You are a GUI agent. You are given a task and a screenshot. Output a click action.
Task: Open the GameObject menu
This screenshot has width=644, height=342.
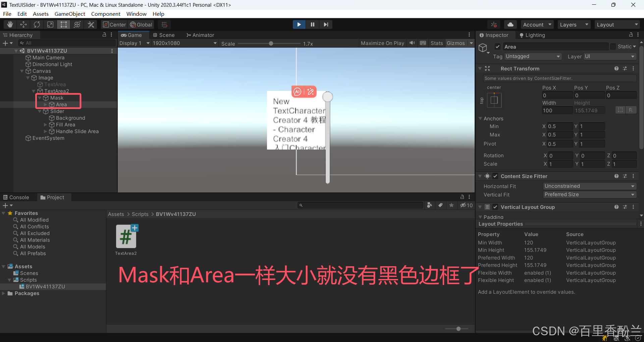pyautogui.click(x=70, y=14)
